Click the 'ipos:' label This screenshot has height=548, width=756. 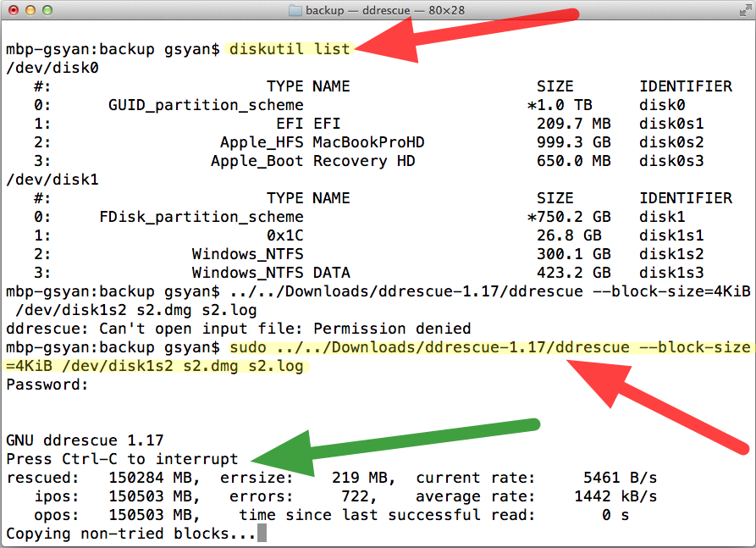point(57,496)
